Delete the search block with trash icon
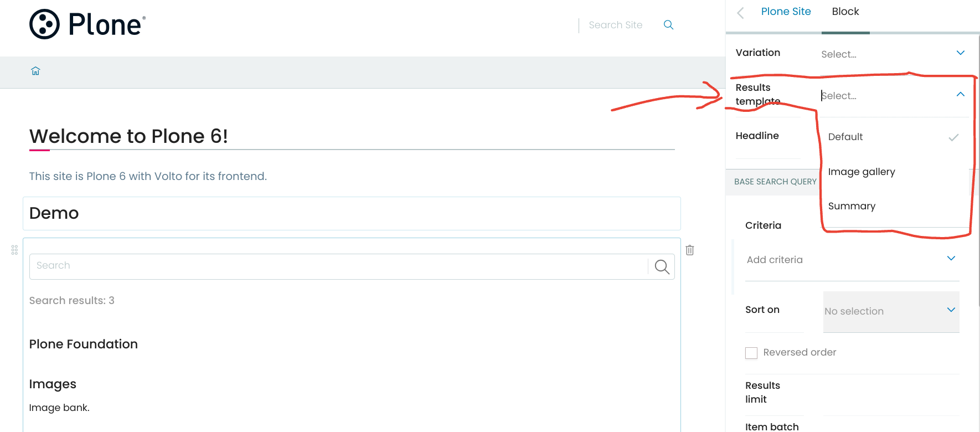The height and width of the screenshot is (432, 980). tap(690, 250)
